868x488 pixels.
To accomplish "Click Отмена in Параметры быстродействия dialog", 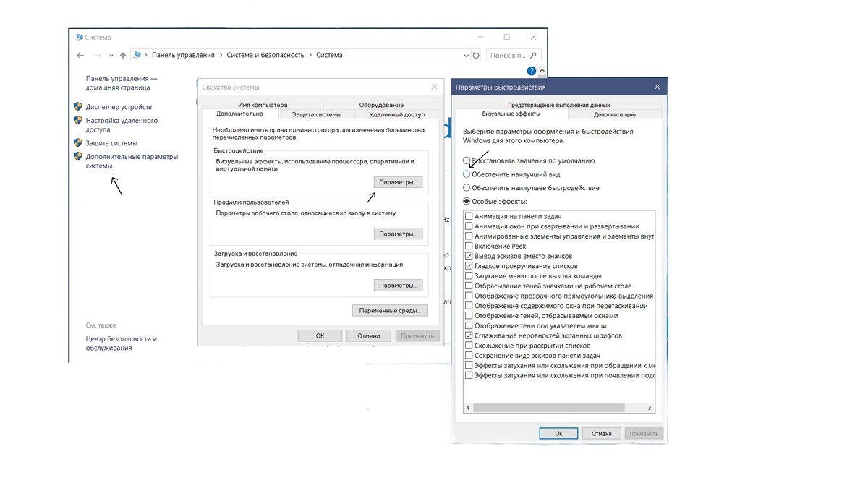I will coord(601,434).
